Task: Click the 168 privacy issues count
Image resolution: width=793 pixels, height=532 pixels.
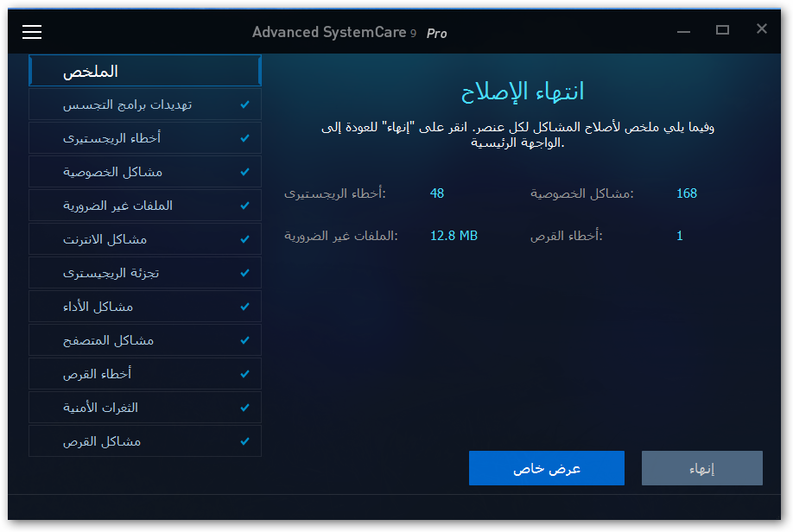Action: pos(687,193)
